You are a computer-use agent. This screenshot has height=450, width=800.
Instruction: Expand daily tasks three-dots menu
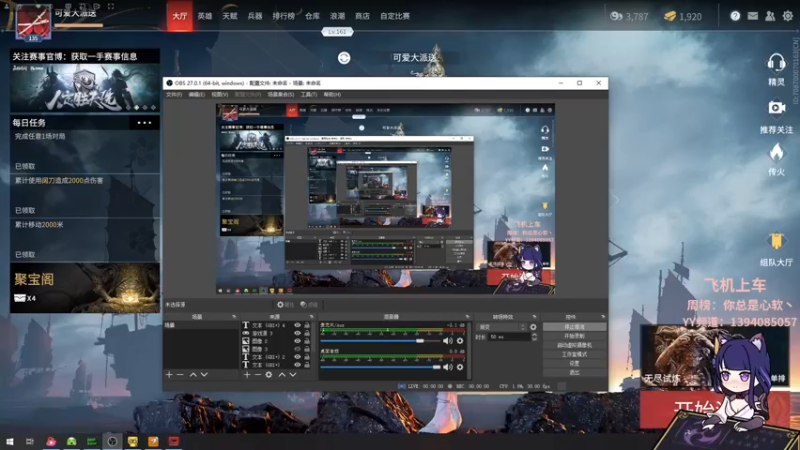point(144,123)
